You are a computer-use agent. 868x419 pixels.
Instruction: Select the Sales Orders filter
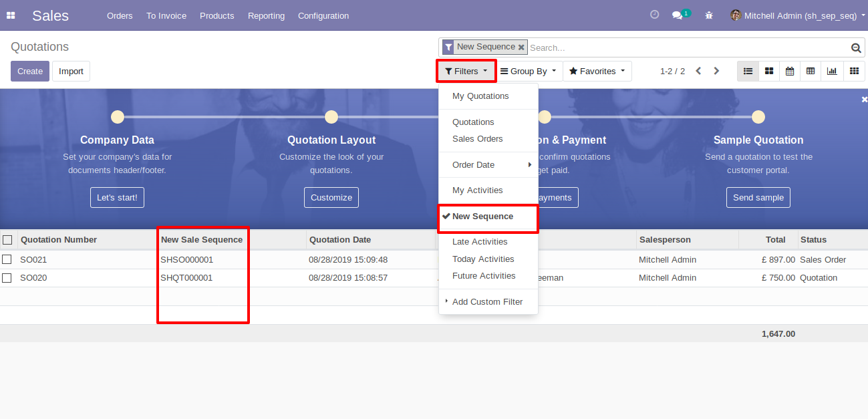(x=488, y=139)
